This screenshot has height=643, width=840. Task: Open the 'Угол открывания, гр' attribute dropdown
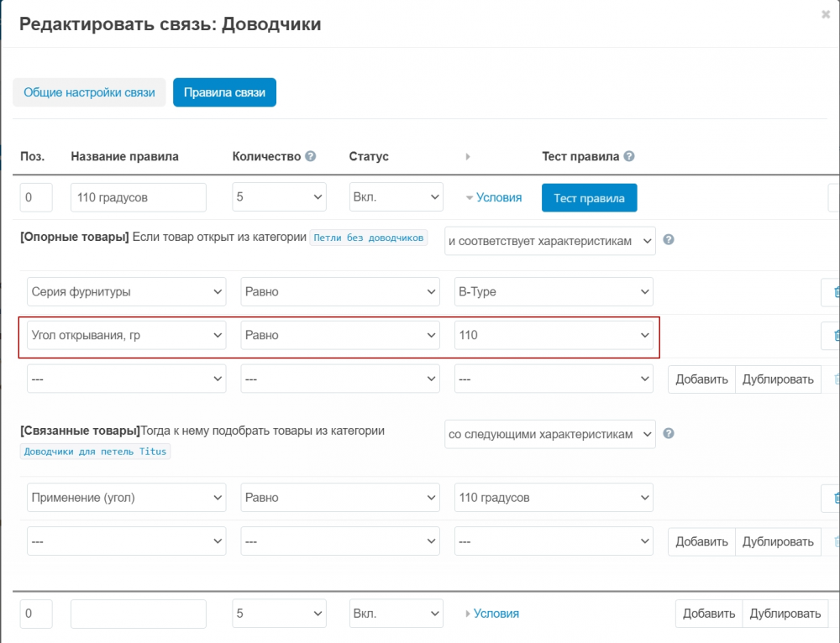coord(127,335)
